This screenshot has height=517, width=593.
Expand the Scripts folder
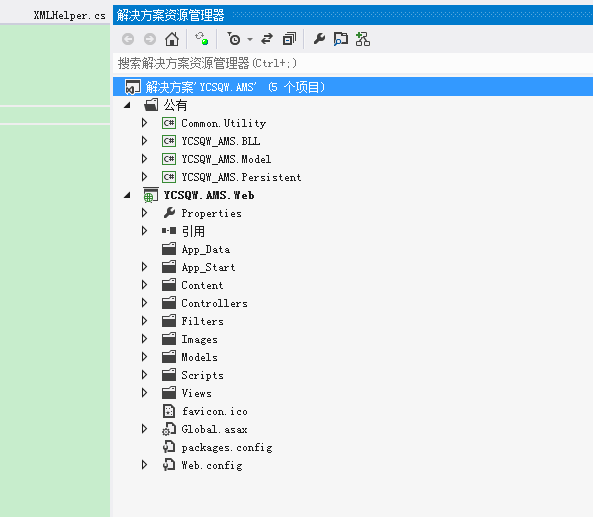point(144,375)
